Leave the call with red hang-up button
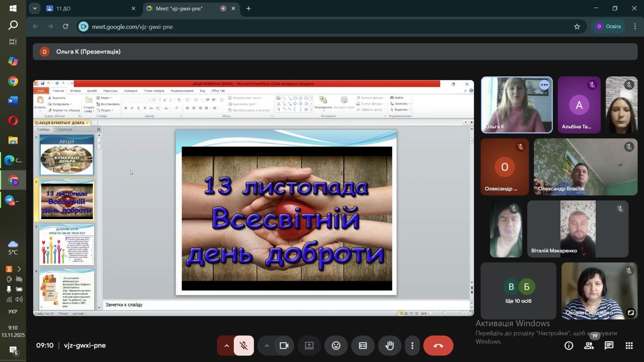Screen dimensions: 644x362 coord(438,346)
